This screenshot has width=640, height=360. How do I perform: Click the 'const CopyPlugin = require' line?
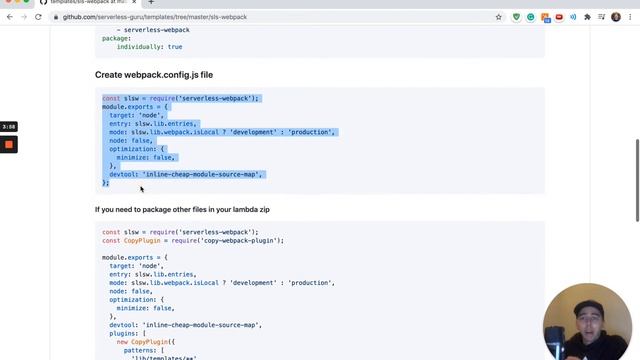coord(193,240)
